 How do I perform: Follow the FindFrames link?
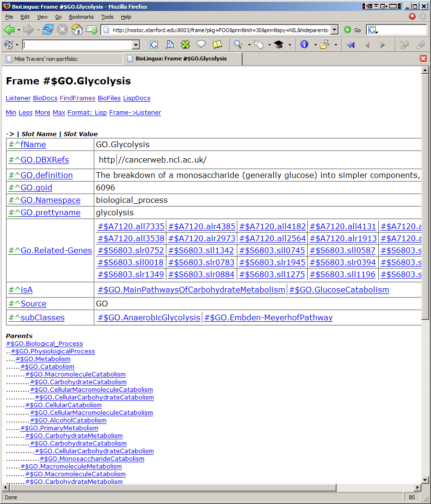[78, 98]
